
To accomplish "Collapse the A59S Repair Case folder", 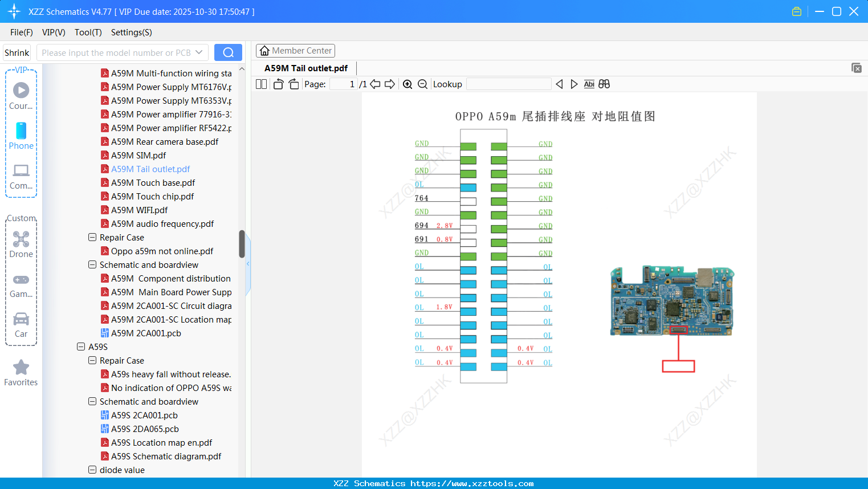I will [x=92, y=361].
